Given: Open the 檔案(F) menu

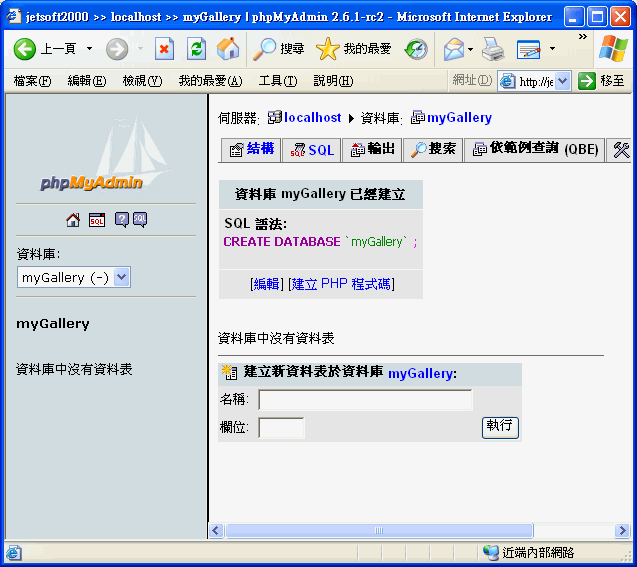Looking at the screenshot, I should pos(32,81).
